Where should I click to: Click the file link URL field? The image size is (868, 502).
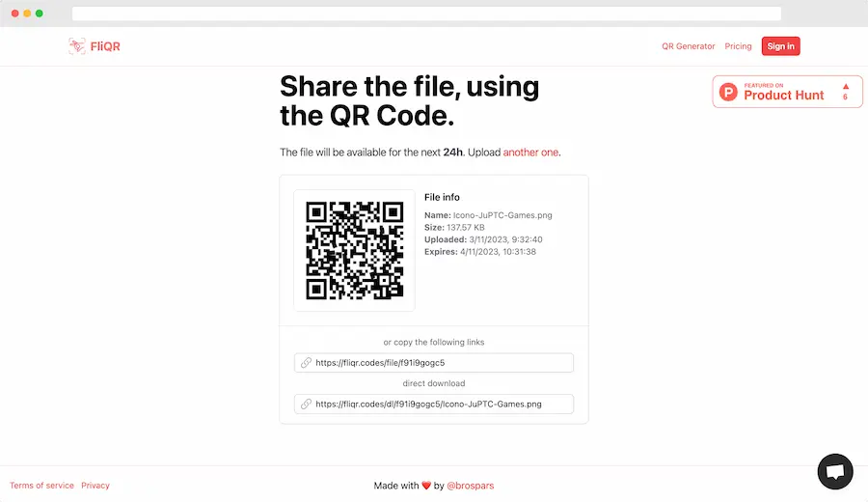point(434,363)
